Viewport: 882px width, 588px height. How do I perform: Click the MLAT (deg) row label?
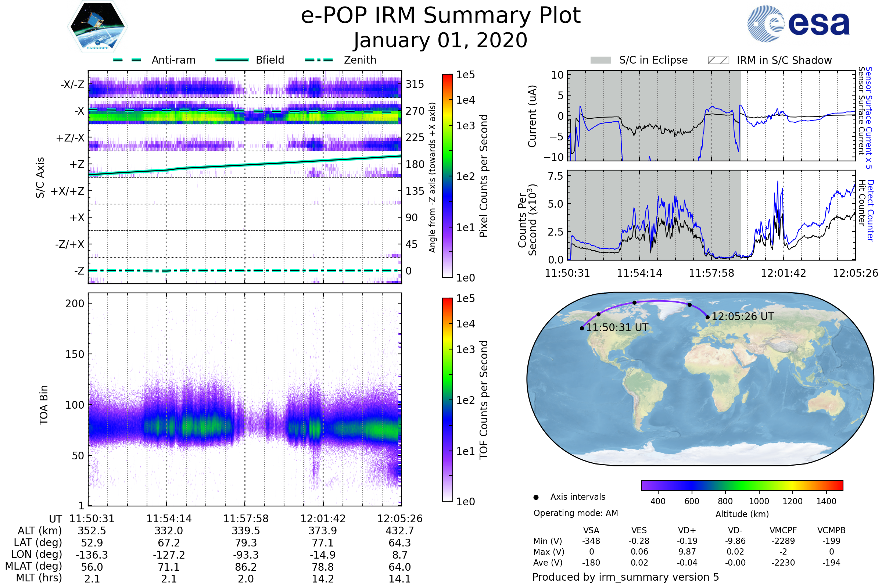tap(34, 566)
